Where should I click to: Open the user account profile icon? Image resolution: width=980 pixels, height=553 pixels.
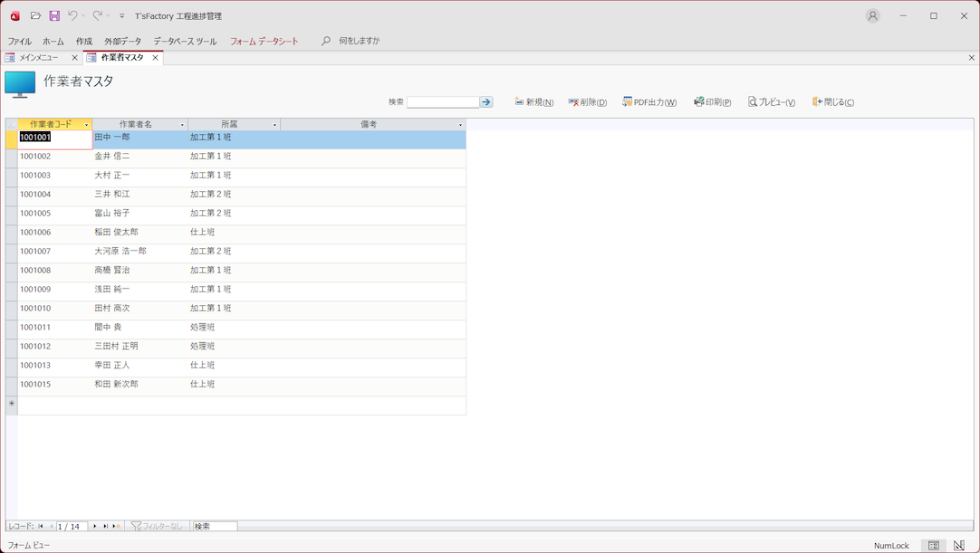click(872, 15)
